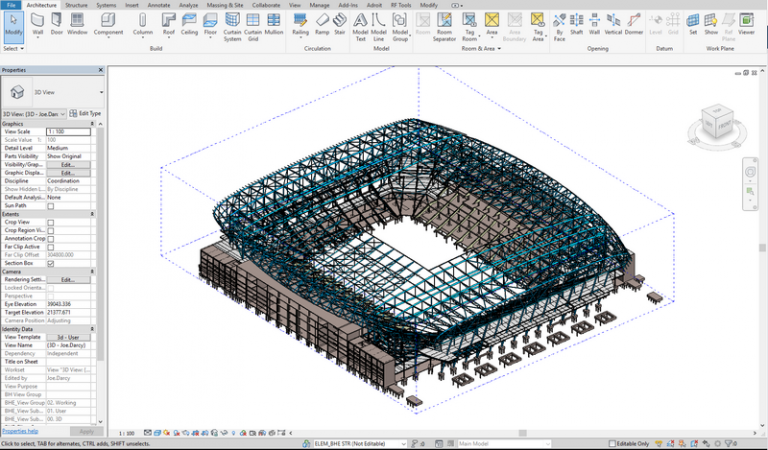Select the Modify tool

13,25
